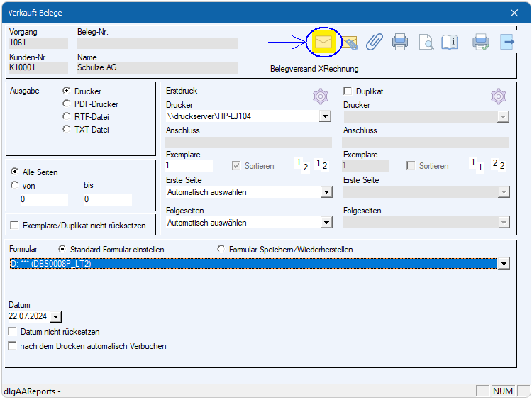Open print preview with magnifier page icon

[x=426, y=43]
